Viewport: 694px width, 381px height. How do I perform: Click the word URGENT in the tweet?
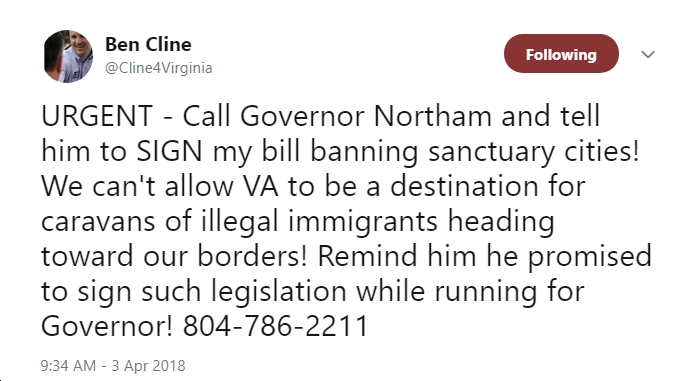(97, 116)
